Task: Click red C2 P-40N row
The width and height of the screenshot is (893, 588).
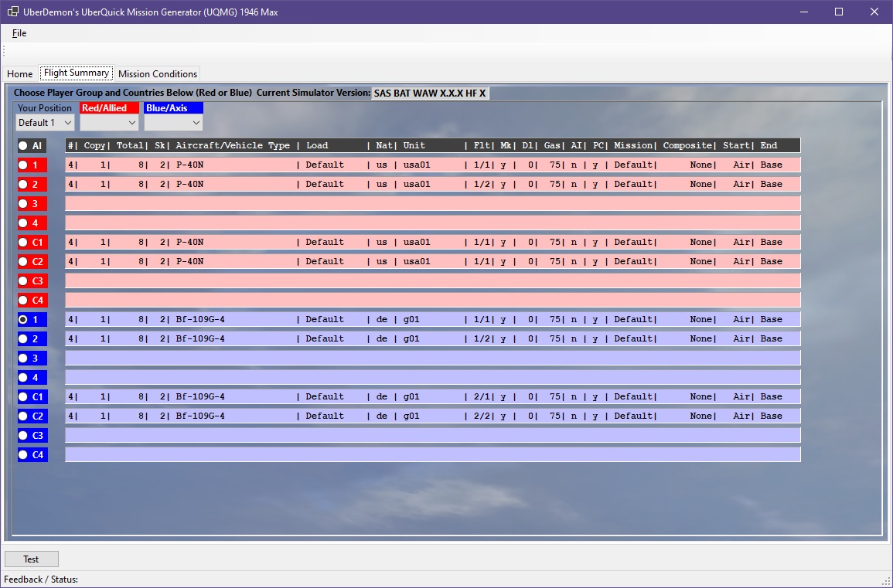Action: coord(433,262)
